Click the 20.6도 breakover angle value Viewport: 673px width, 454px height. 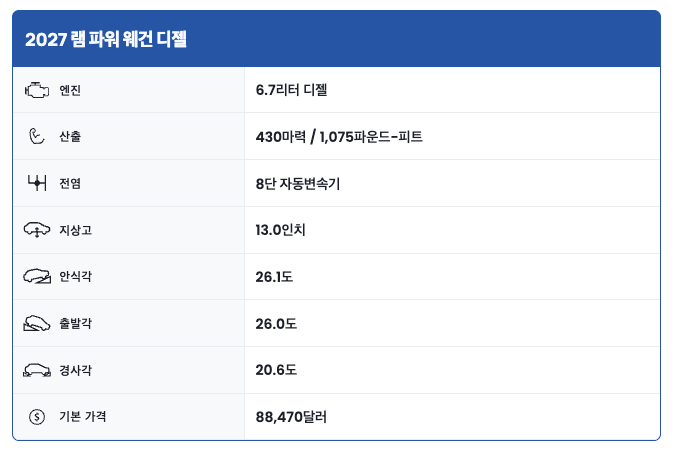pyautogui.click(x=276, y=370)
